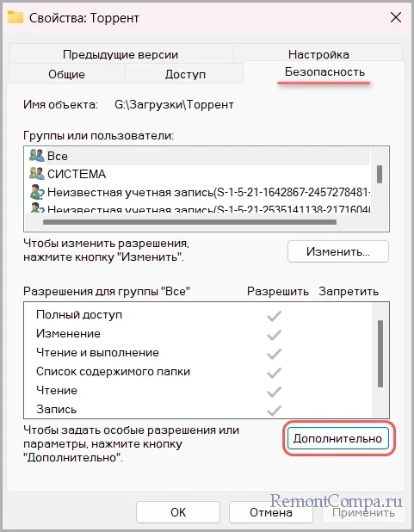
Task: Click the Запись allow checkmark
Action: tap(274, 410)
